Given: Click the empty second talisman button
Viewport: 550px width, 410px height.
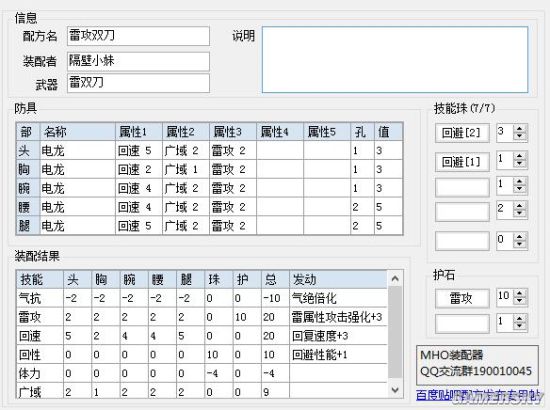Looking at the screenshot, I should pos(462,323).
